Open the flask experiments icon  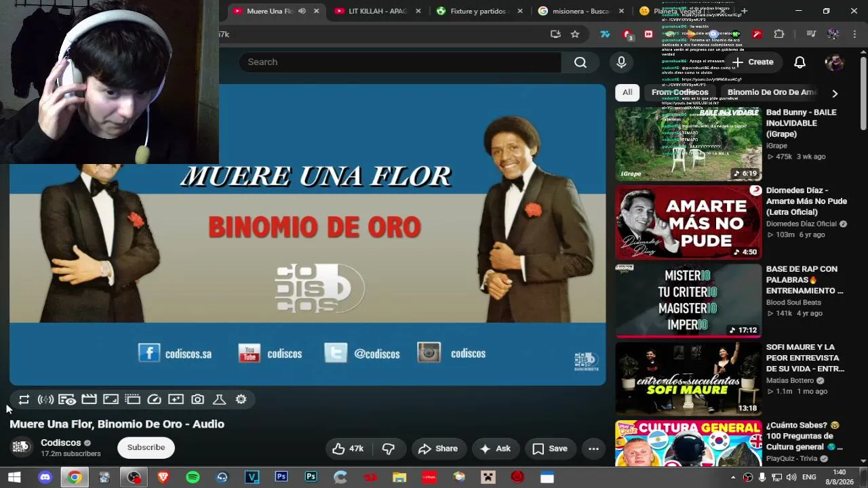(219, 400)
